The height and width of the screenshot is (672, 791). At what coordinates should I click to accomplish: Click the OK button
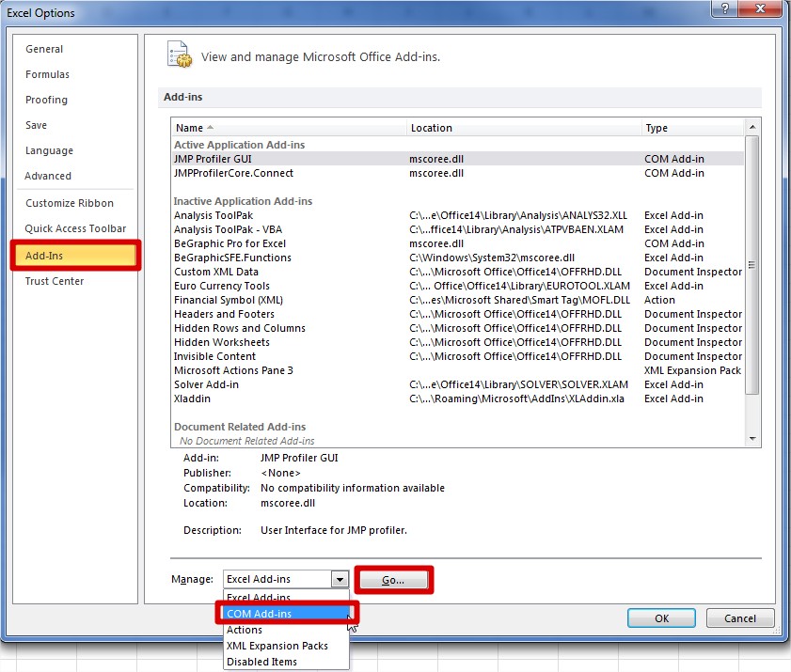[x=661, y=618]
